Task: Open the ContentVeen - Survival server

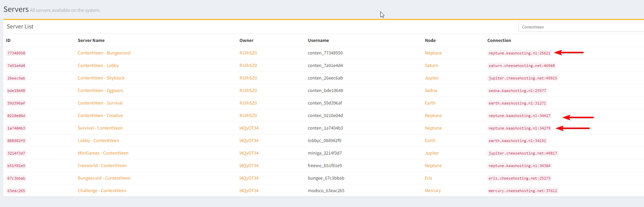Action: 100,103
